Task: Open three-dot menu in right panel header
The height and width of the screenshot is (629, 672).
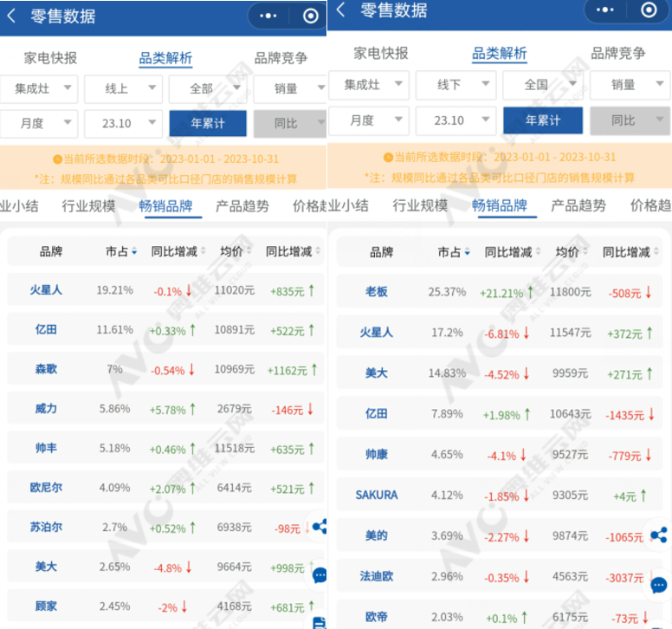Action: [x=604, y=10]
